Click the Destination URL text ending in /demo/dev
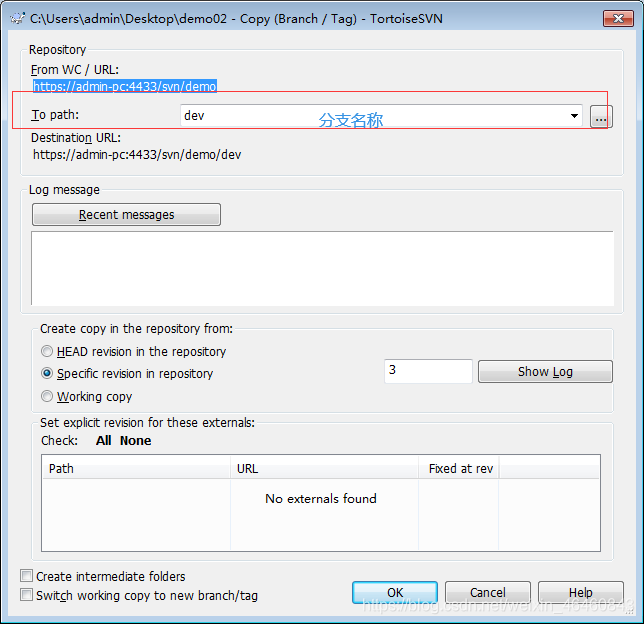The width and height of the screenshot is (644, 624). 137,155
